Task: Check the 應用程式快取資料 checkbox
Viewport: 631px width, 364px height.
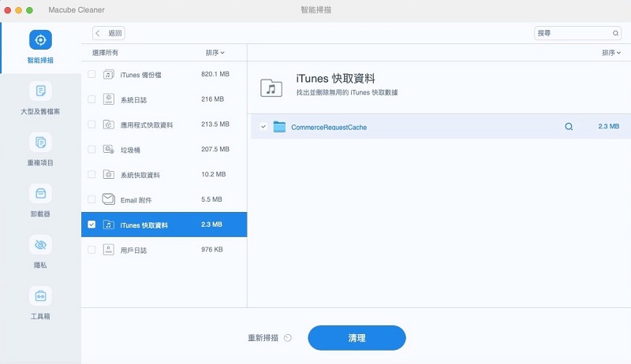Action: coord(91,124)
